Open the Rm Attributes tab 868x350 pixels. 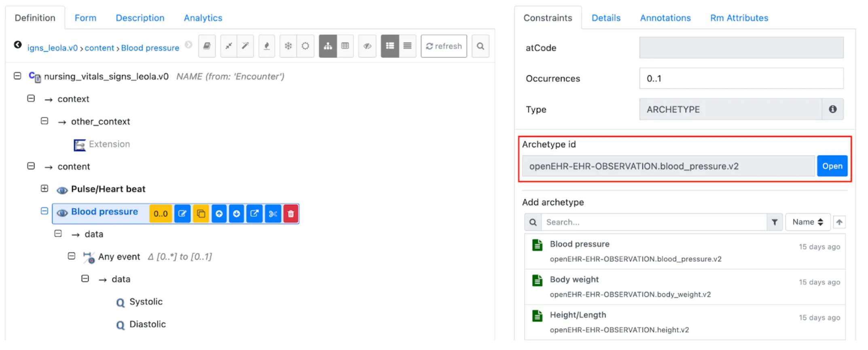(739, 18)
